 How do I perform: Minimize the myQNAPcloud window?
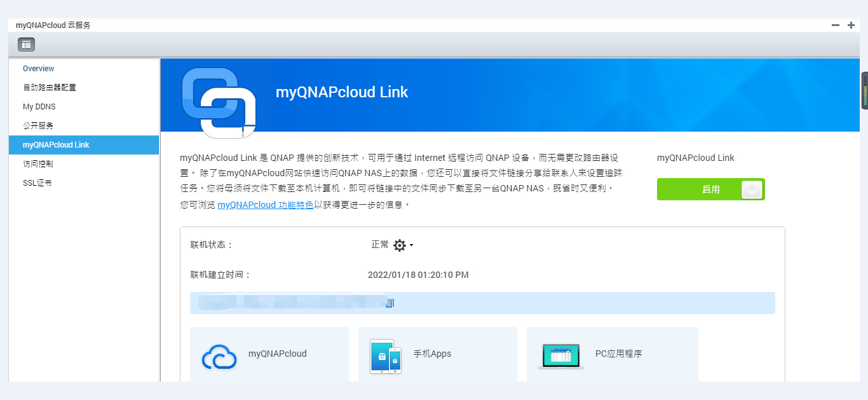pyautogui.click(x=836, y=25)
